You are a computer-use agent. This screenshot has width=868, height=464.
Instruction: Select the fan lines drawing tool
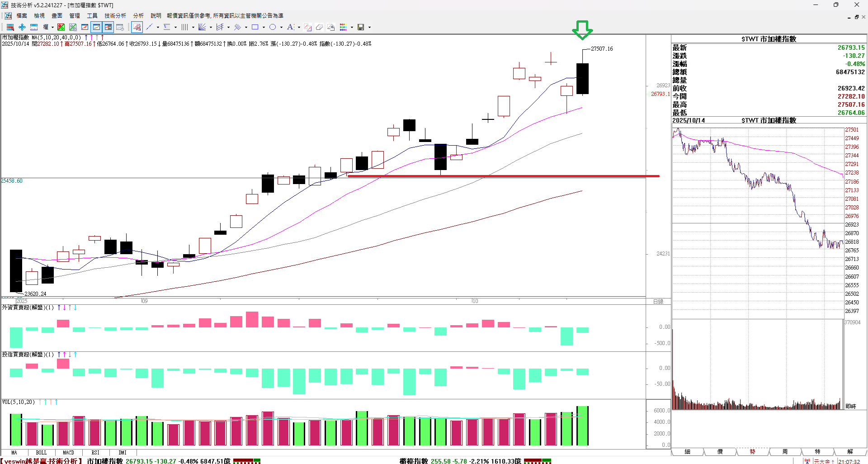click(x=202, y=27)
